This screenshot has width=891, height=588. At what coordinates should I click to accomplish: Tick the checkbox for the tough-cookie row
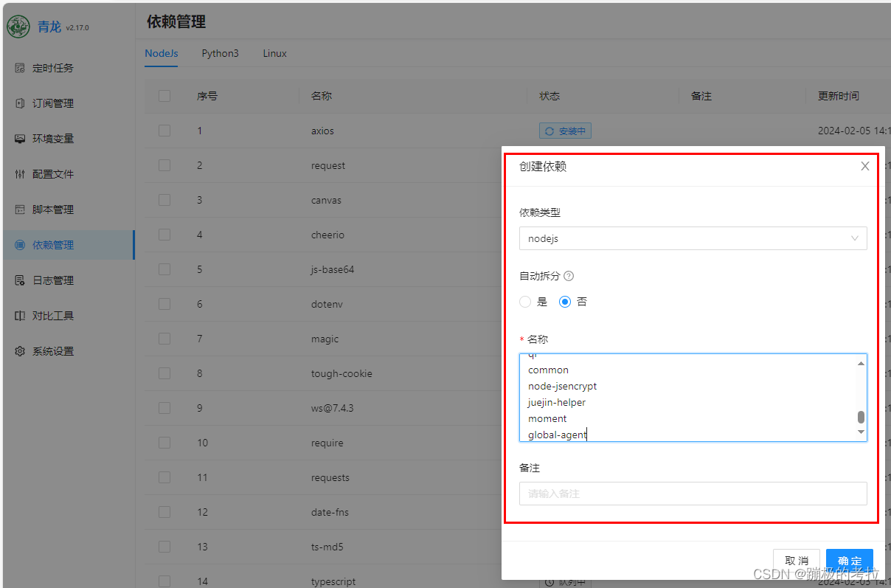(x=164, y=373)
